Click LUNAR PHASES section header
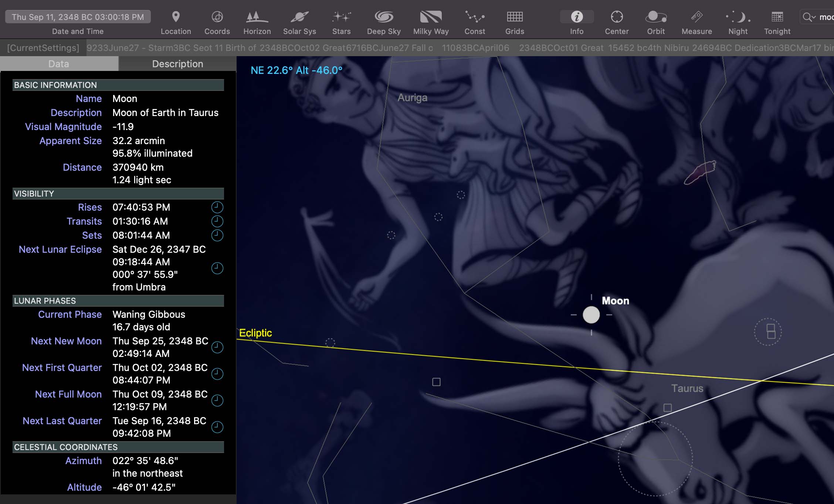This screenshot has height=504, width=834. click(118, 301)
